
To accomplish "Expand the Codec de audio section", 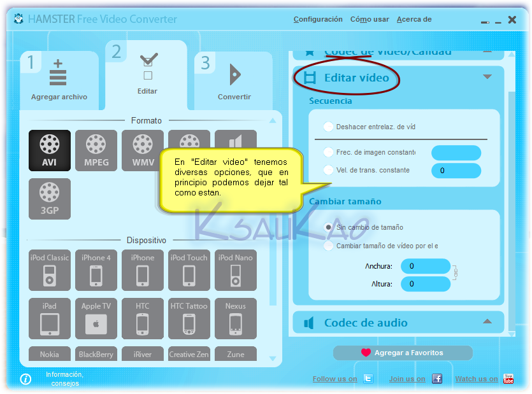I will (x=487, y=321).
